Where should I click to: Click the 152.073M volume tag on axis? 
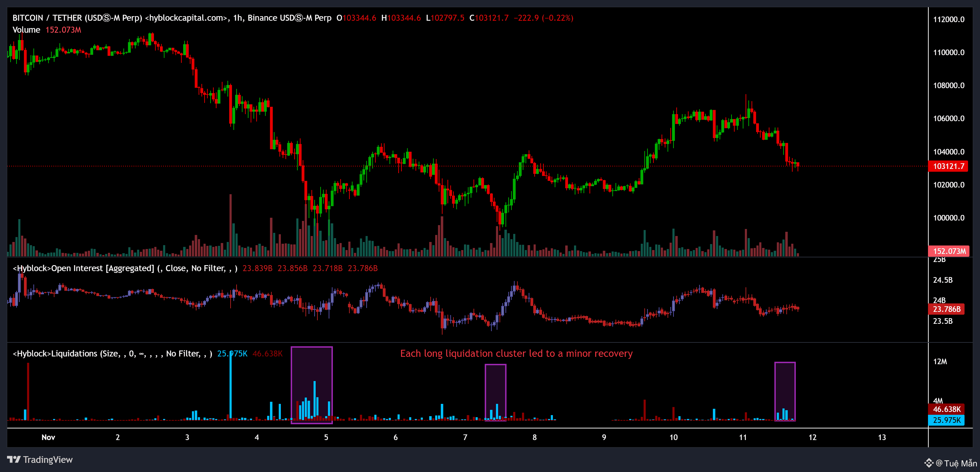949,251
